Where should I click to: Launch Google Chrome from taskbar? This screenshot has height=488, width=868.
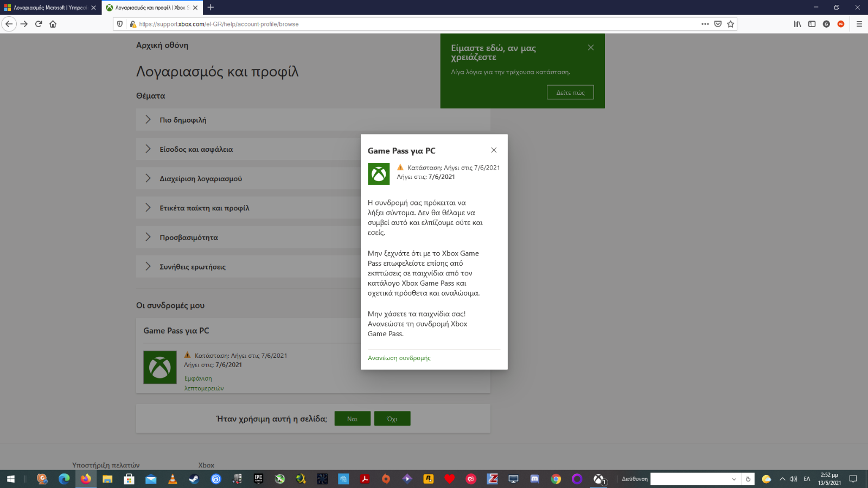click(556, 479)
